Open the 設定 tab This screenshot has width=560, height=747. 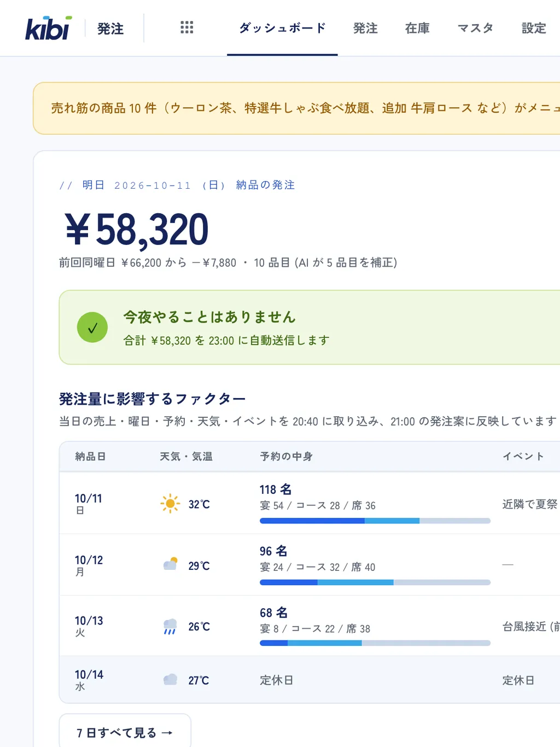(x=534, y=28)
